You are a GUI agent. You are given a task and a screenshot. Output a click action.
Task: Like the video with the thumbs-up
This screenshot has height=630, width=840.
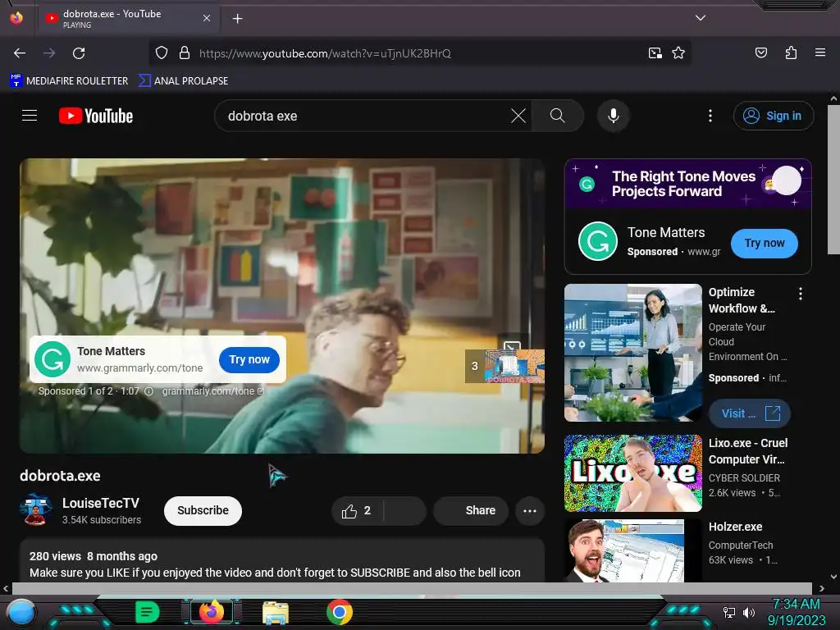[357, 511]
